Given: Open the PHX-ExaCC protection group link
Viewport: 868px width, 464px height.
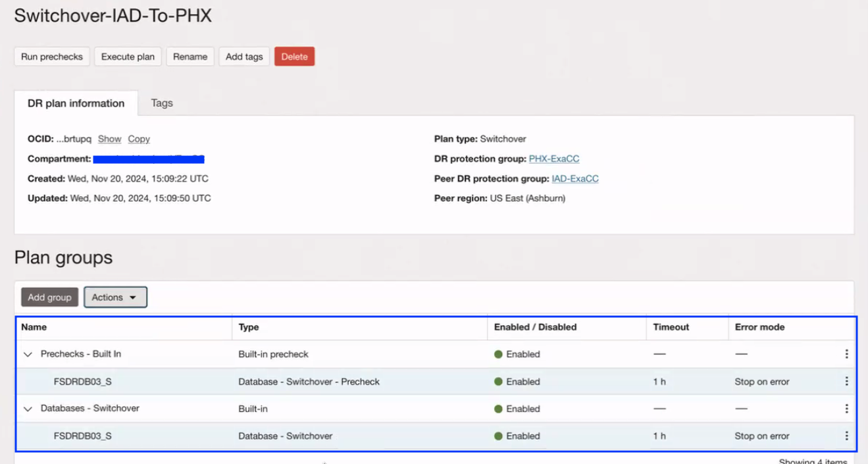Looking at the screenshot, I should tap(554, 159).
